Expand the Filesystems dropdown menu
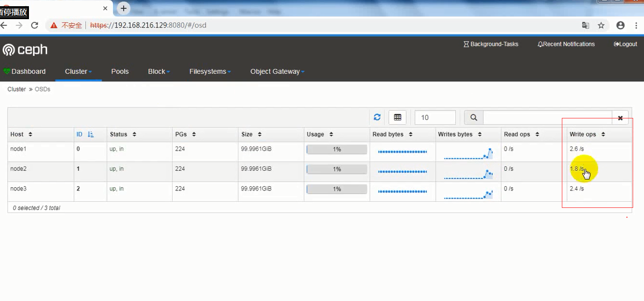This screenshot has height=301, width=644. coord(210,71)
